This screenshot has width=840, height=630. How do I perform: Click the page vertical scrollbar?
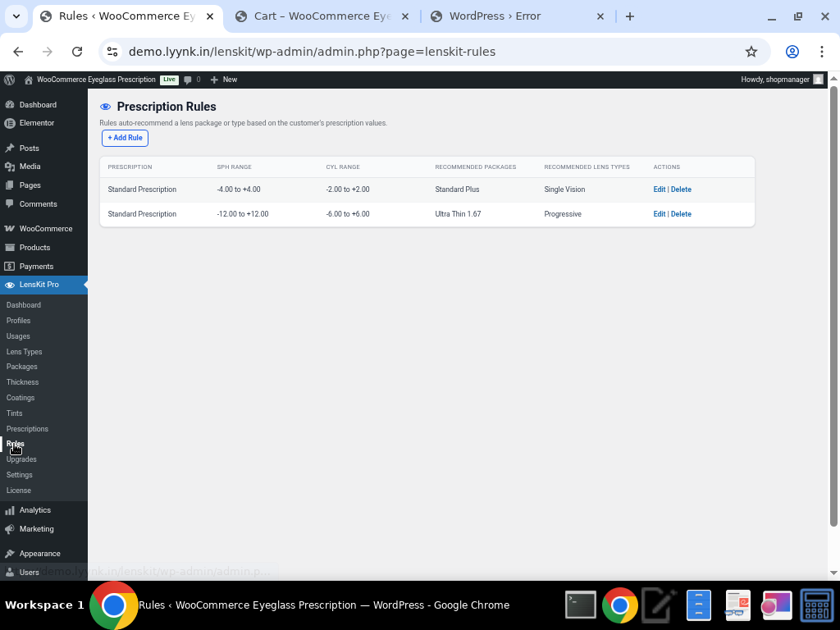click(x=833, y=304)
